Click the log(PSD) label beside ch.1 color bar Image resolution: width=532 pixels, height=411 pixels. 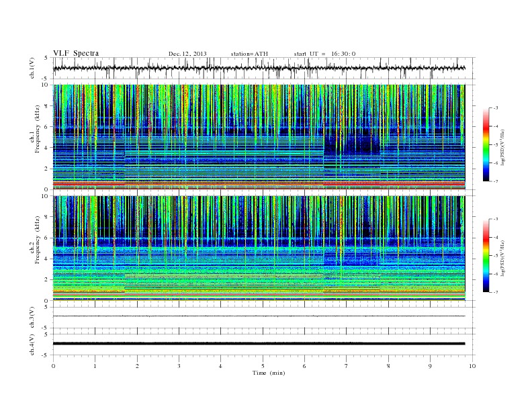(504, 148)
